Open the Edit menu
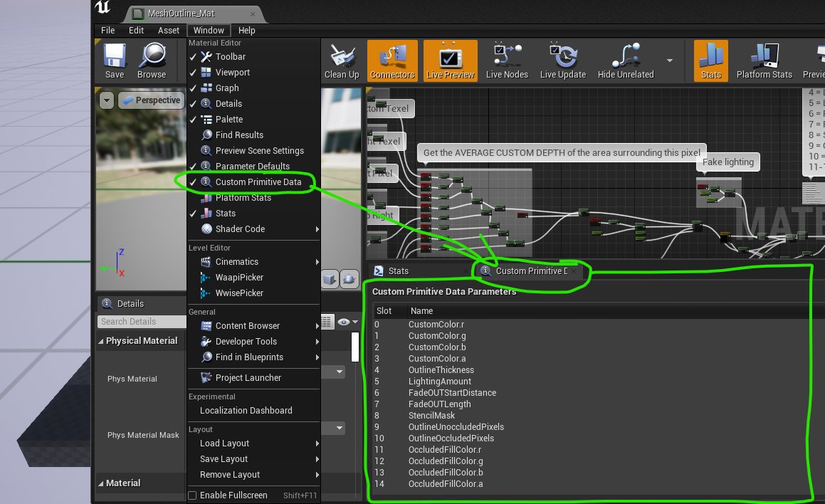The height and width of the screenshot is (504, 825). pos(136,31)
